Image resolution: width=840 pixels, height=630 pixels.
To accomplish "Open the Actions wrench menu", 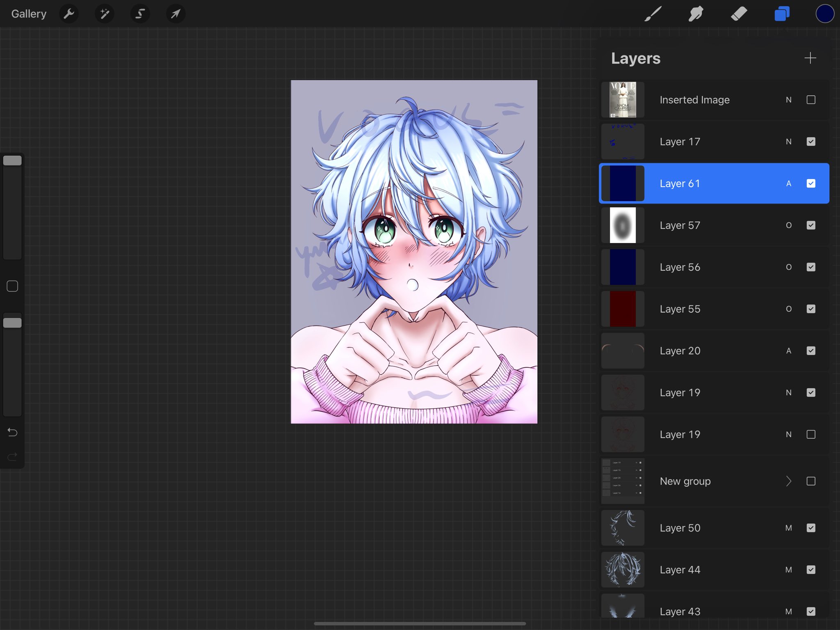I will 69,14.
